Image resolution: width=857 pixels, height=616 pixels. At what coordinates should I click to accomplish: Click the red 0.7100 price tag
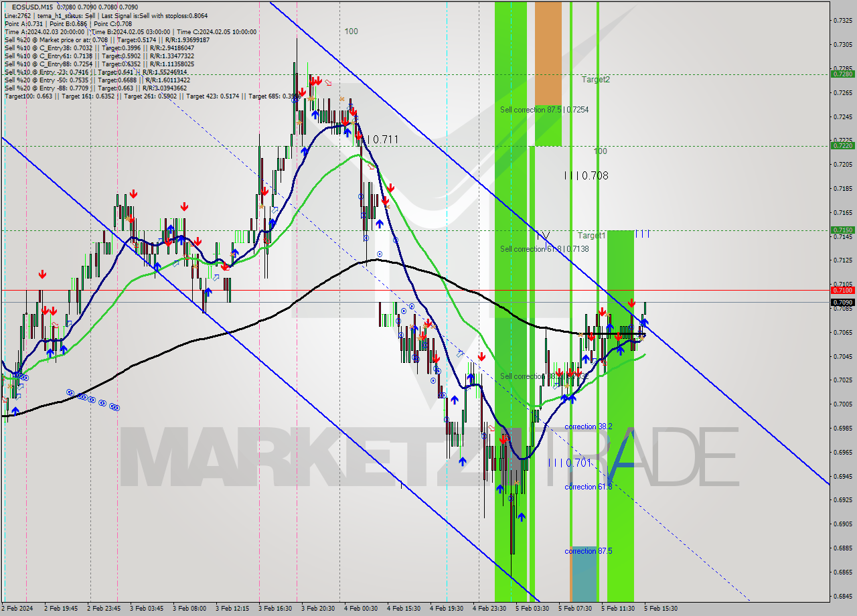(x=842, y=290)
